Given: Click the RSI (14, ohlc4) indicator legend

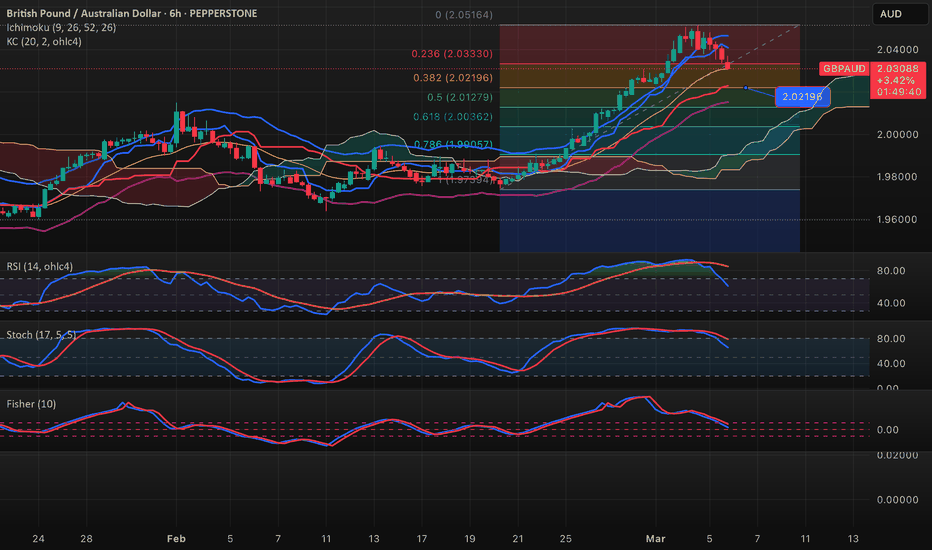Looking at the screenshot, I should (40, 266).
